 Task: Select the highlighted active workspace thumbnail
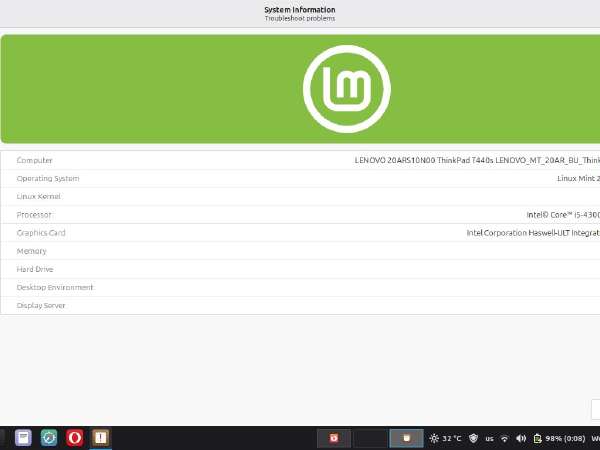406,438
